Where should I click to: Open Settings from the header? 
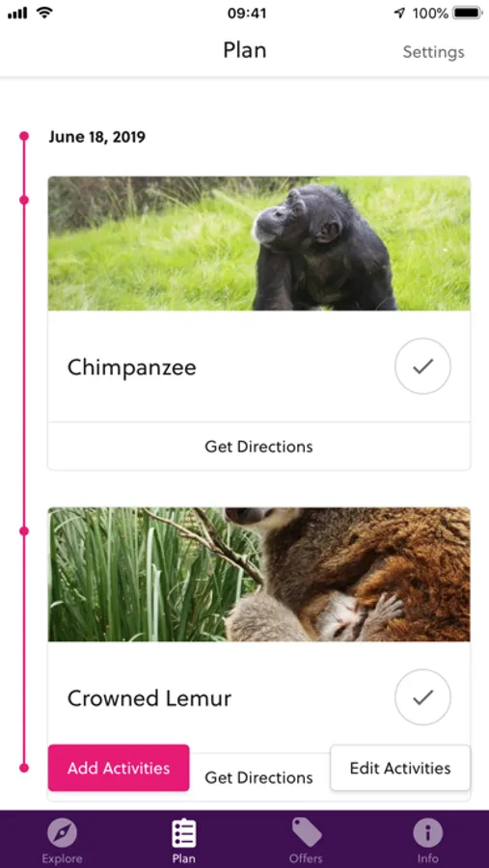434,52
